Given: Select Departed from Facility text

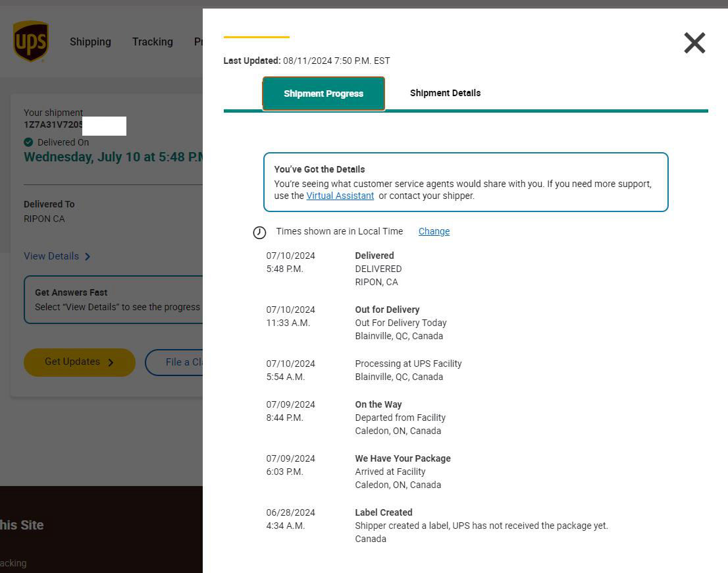Looking at the screenshot, I should coord(400,418).
